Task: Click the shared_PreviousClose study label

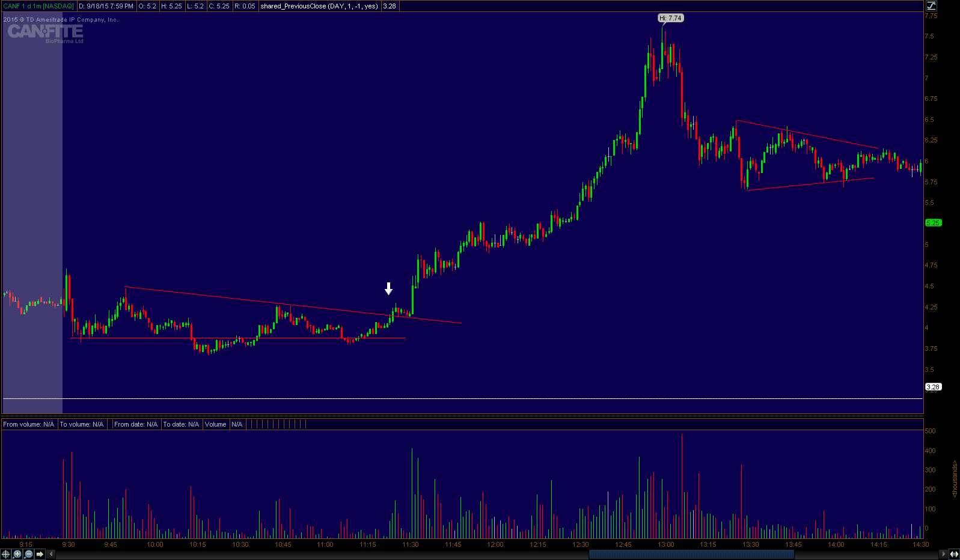Action: pyautogui.click(x=319, y=6)
